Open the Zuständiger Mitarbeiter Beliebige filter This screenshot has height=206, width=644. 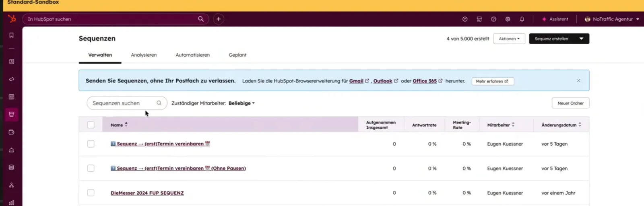(x=242, y=103)
